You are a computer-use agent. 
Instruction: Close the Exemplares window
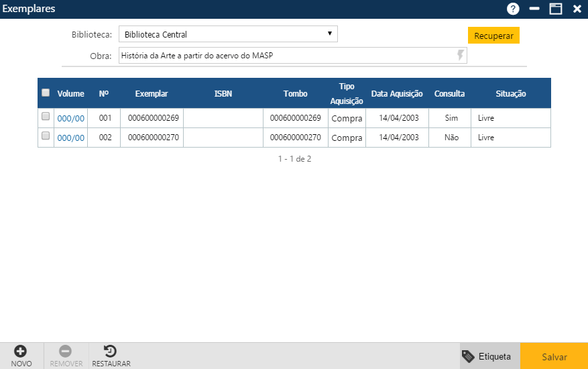point(577,9)
